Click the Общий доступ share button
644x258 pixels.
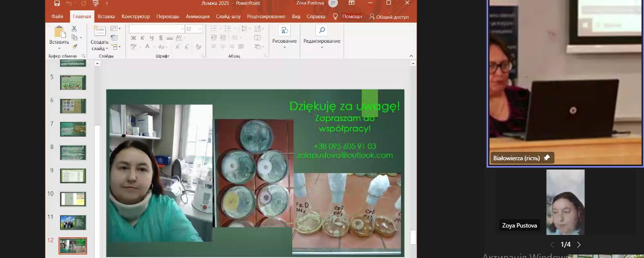point(389,17)
